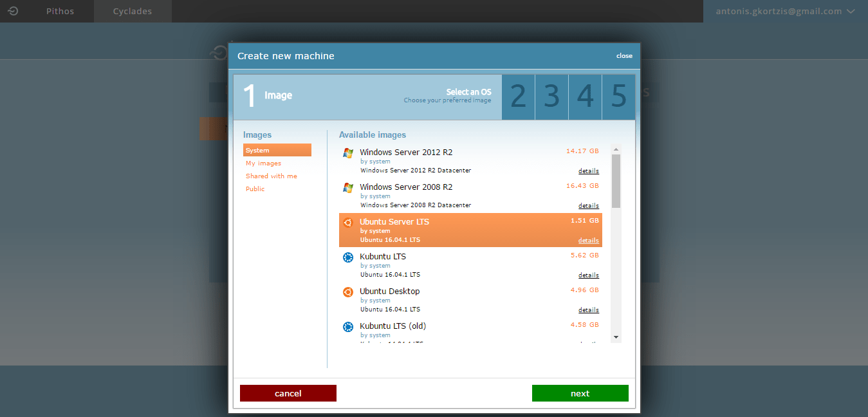
Task: Click the image list scrollbar down arrow
Action: point(616,337)
